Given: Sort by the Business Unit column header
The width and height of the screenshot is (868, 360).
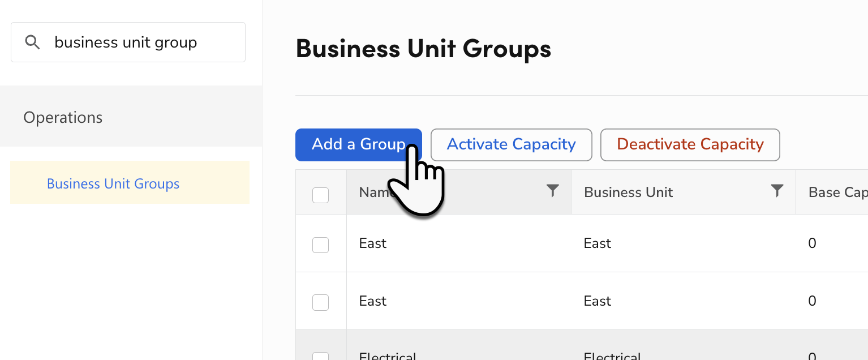Looking at the screenshot, I should pos(684,192).
